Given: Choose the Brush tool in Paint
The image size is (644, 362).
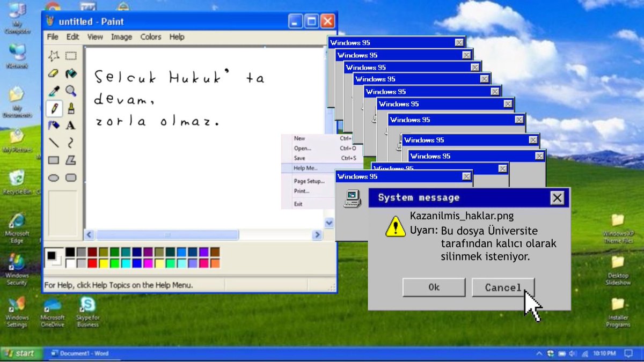Looking at the screenshot, I should coord(71,108).
